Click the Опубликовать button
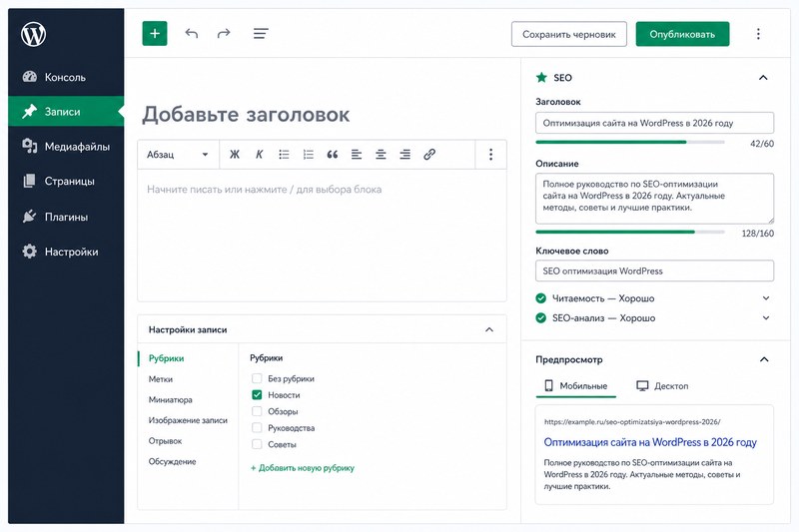 point(682,34)
